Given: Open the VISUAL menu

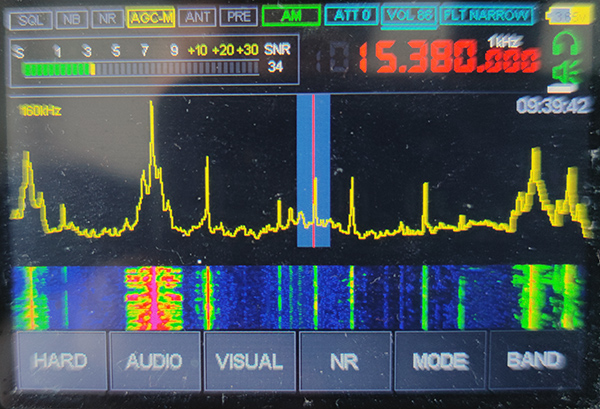Looking at the screenshot, I should 249,360.
